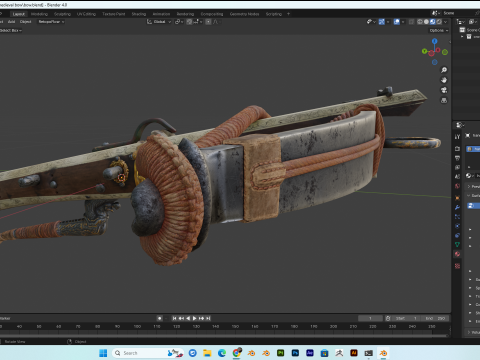
Task: Click the pan view hand icon
Action: pos(444,80)
